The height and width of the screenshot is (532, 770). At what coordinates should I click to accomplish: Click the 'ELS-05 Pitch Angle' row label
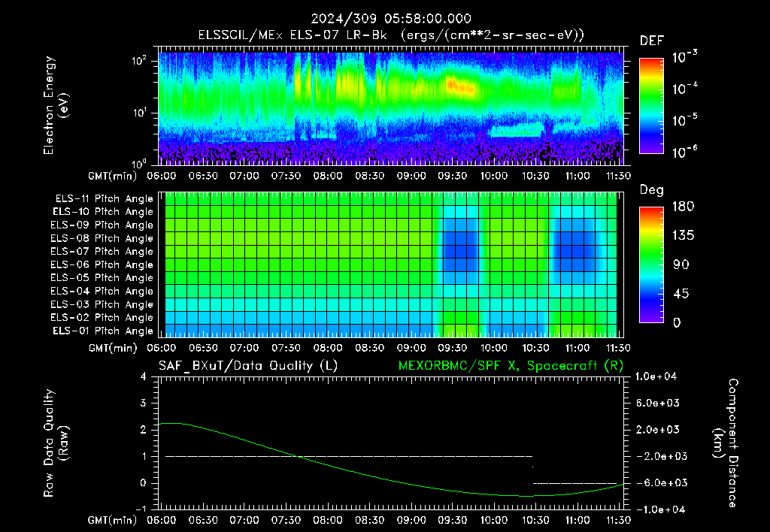(x=102, y=278)
